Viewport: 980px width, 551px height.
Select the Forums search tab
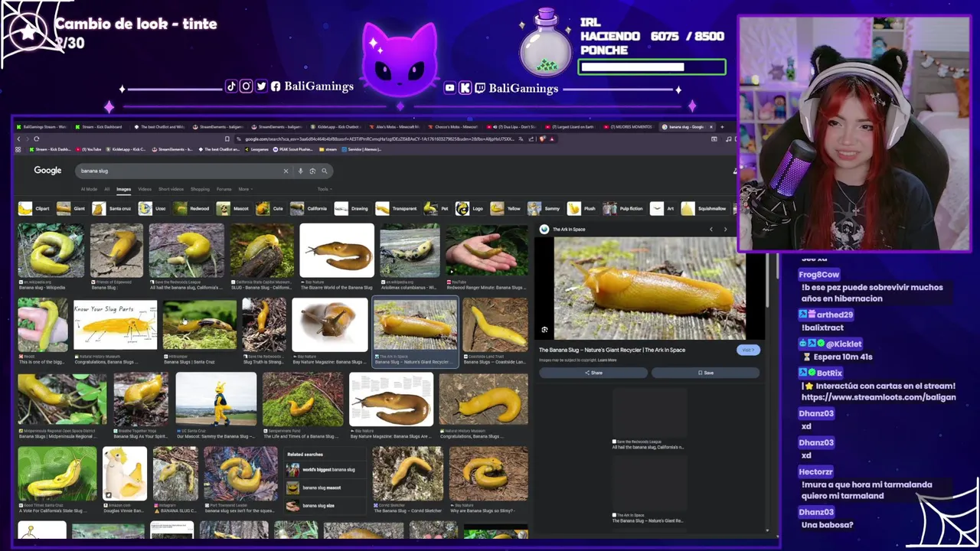[x=224, y=189]
